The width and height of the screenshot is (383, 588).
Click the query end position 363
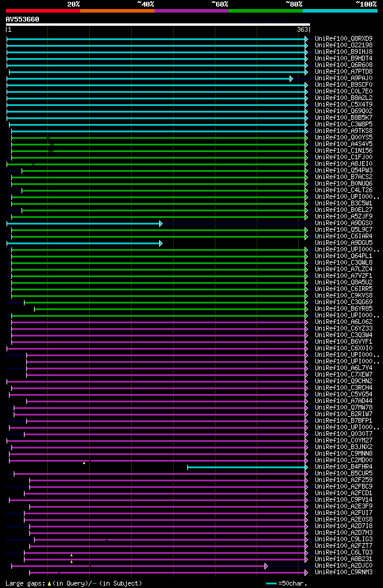pyautogui.click(x=302, y=29)
